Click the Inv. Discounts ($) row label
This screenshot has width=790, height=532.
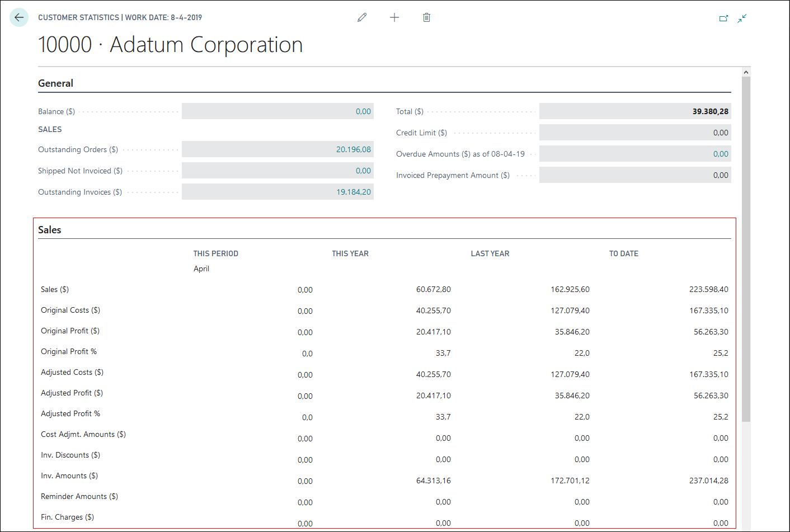coord(70,455)
